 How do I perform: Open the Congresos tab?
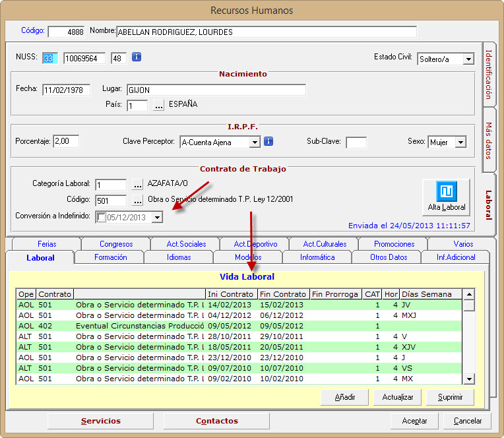point(116,244)
